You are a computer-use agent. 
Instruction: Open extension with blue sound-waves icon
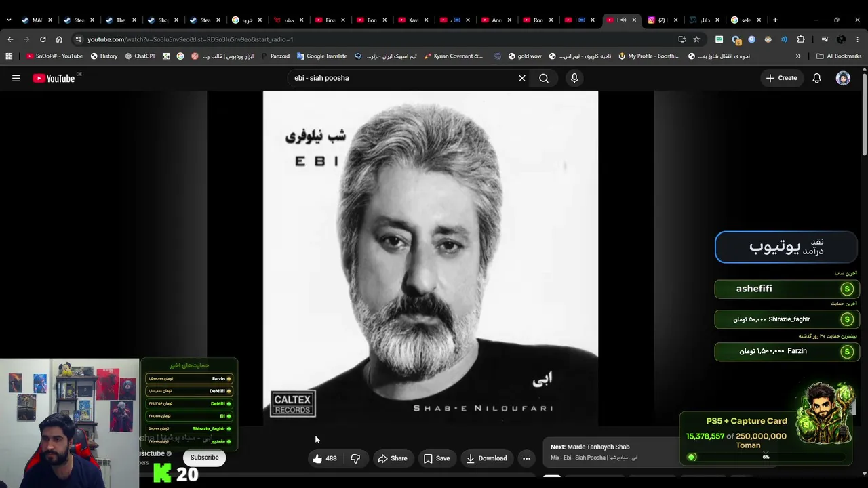785,39
